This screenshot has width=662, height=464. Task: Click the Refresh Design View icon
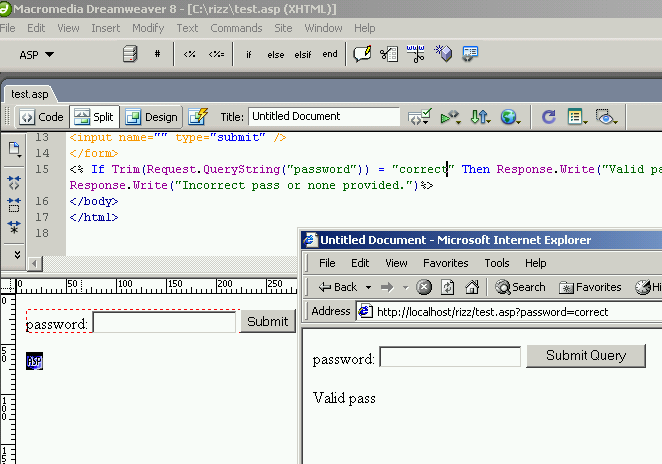[x=548, y=117]
